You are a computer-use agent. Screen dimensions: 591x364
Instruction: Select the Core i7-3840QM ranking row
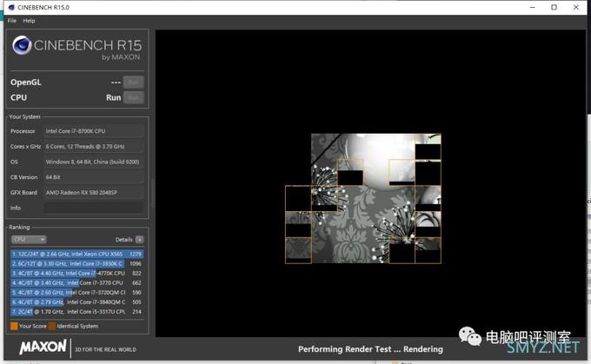(76, 302)
